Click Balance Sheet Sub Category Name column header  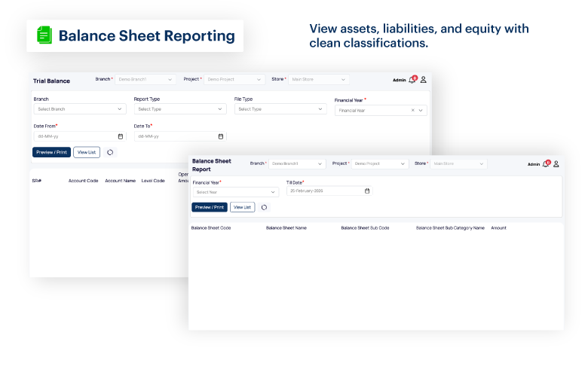[450, 228]
